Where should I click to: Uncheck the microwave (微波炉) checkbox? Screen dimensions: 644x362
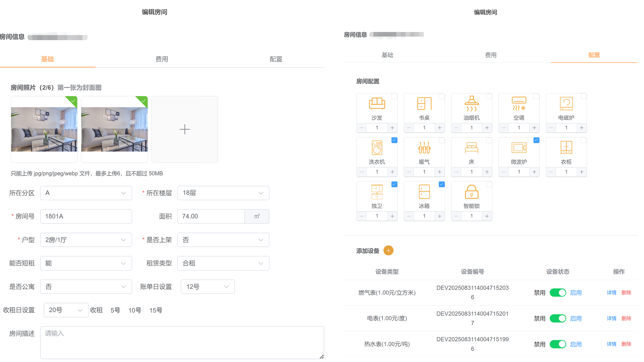pyautogui.click(x=536, y=140)
